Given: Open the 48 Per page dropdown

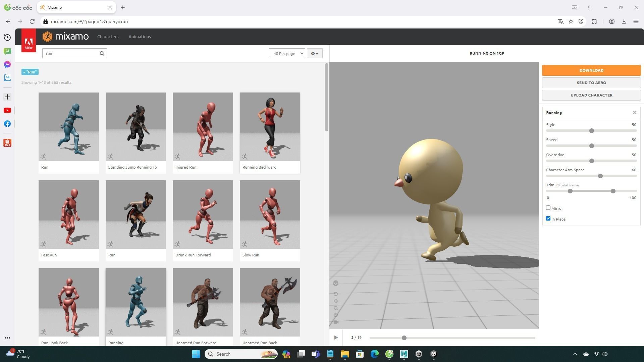Looking at the screenshot, I should tap(287, 53).
